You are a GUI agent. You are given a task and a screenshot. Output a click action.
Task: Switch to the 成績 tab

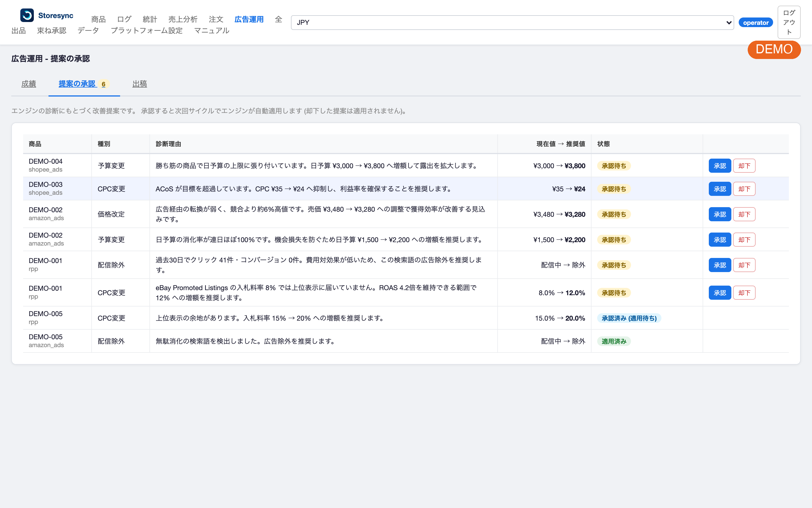[x=28, y=84]
